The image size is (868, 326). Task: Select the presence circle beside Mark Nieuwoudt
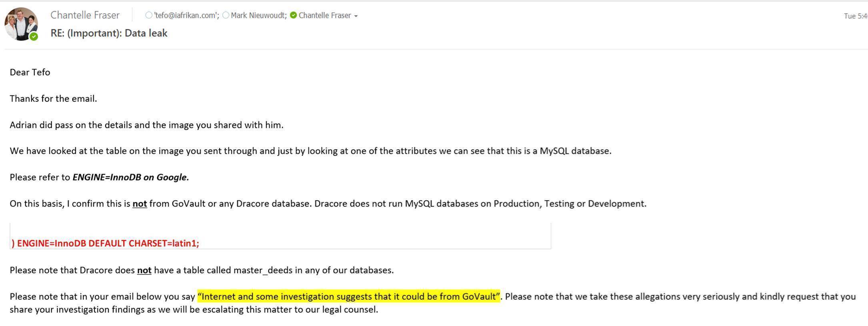(x=226, y=15)
